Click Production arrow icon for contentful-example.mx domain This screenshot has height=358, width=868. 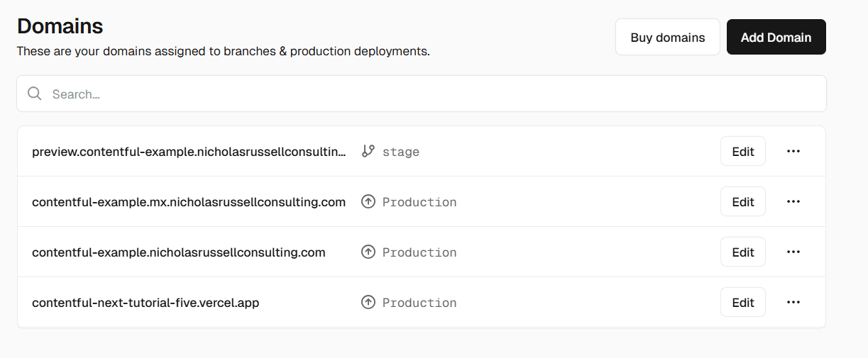coord(368,202)
